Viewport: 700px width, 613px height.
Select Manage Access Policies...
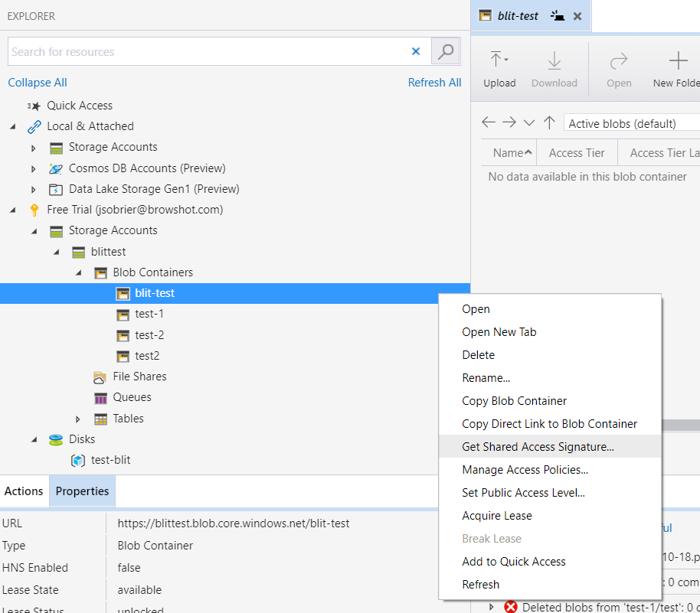pos(550,470)
